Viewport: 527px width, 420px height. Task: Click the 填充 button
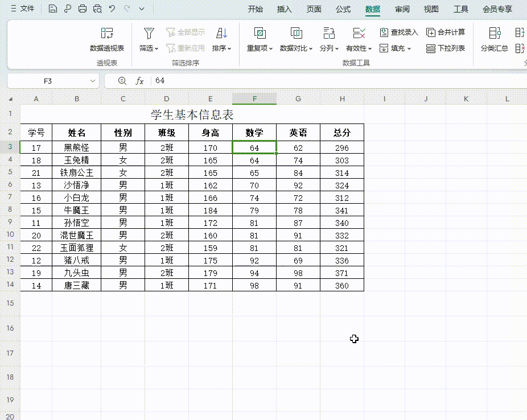395,48
